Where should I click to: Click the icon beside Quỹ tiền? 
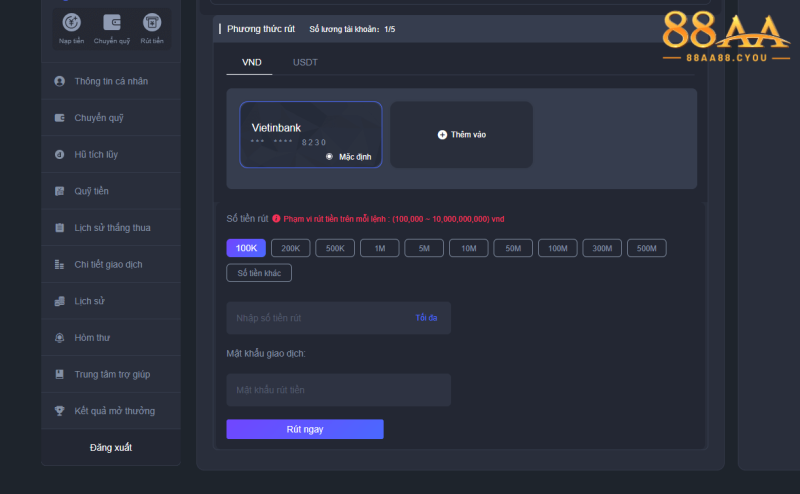(x=60, y=191)
